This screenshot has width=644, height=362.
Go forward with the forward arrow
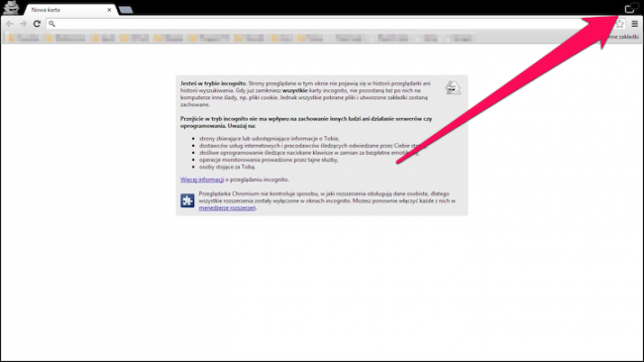23,24
